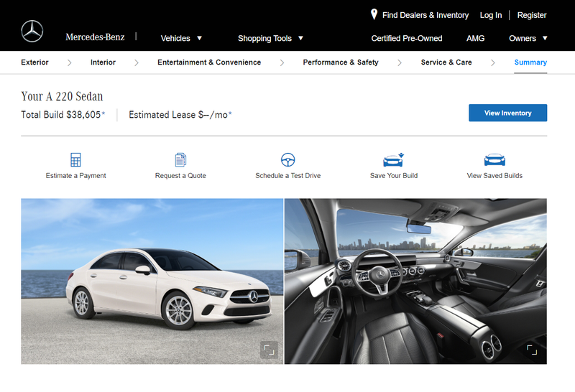Screen dimensions: 575x392
Task: Click the chevron after Interior
Action: click(137, 62)
